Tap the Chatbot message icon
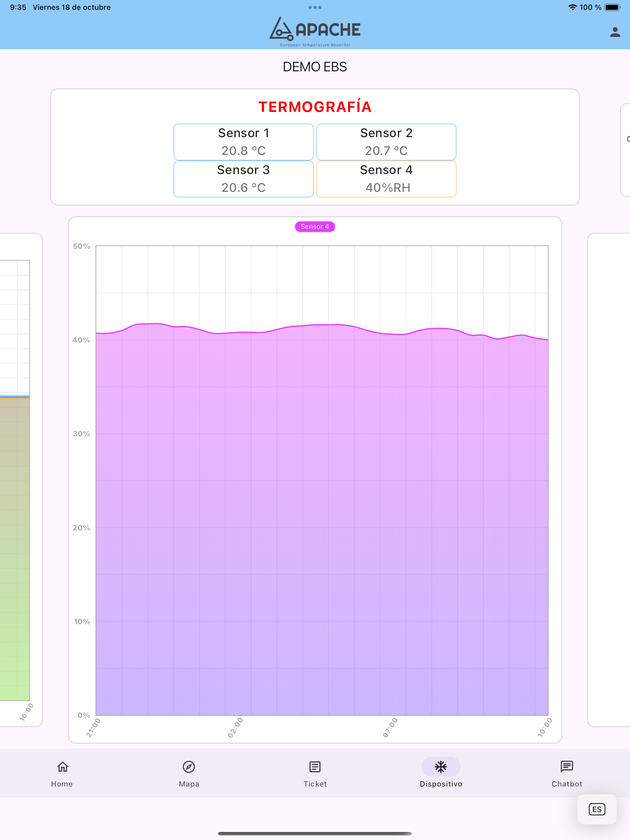This screenshot has width=630, height=840. (x=567, y=767)
